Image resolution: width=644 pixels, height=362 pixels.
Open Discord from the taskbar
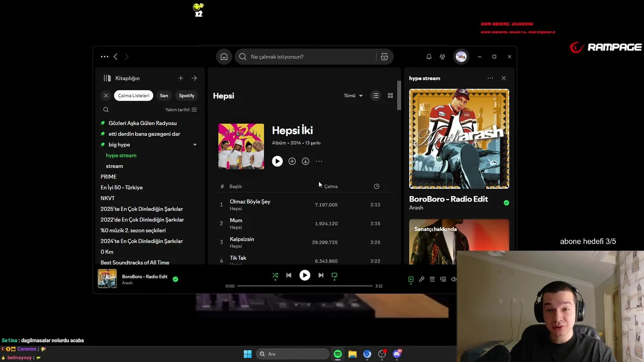coord(397,354)
